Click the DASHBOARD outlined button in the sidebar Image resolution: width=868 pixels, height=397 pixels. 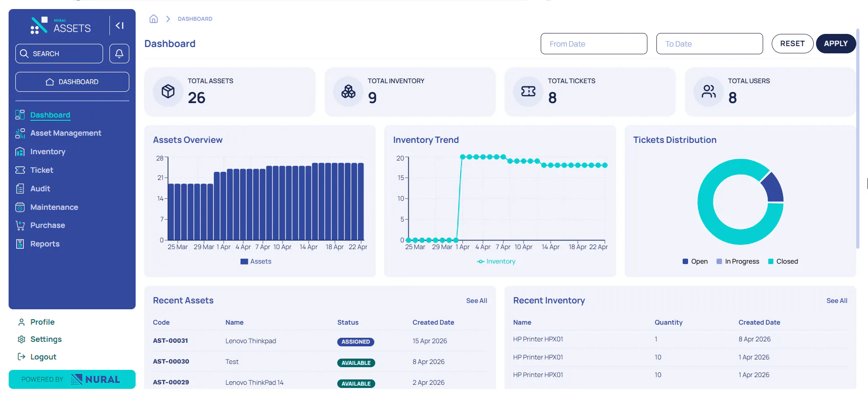72,82
